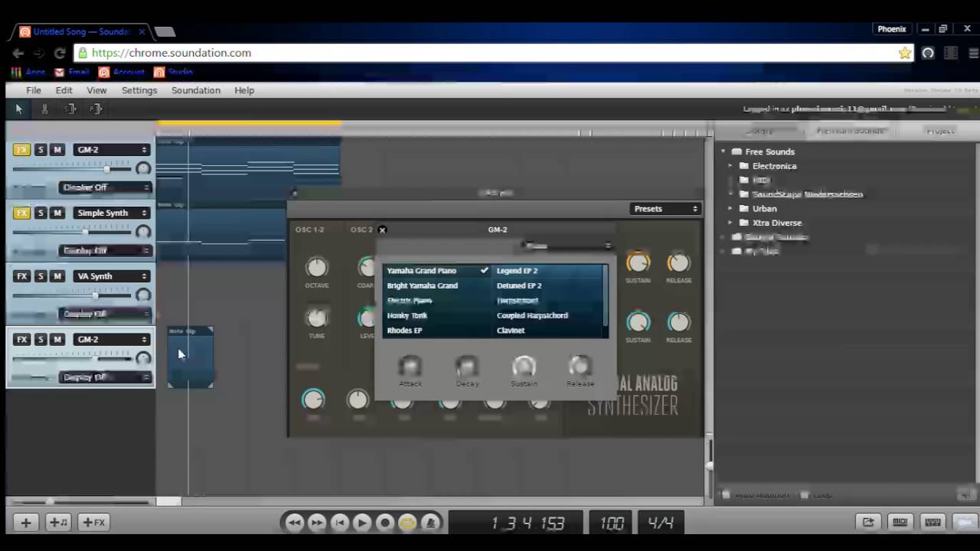Solo the Simple Synth track
Image resolution: width=980 pixels, height=551 pixels.
coord(41,213)
